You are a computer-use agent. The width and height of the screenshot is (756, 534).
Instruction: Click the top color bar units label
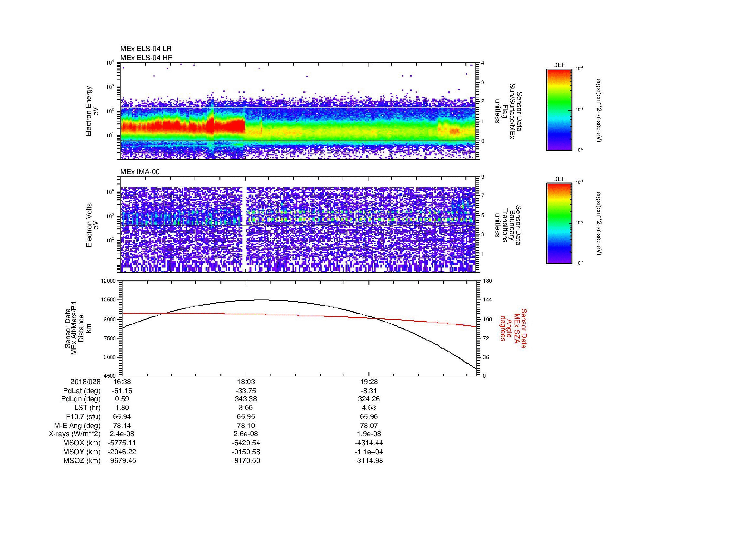(599, 110)
